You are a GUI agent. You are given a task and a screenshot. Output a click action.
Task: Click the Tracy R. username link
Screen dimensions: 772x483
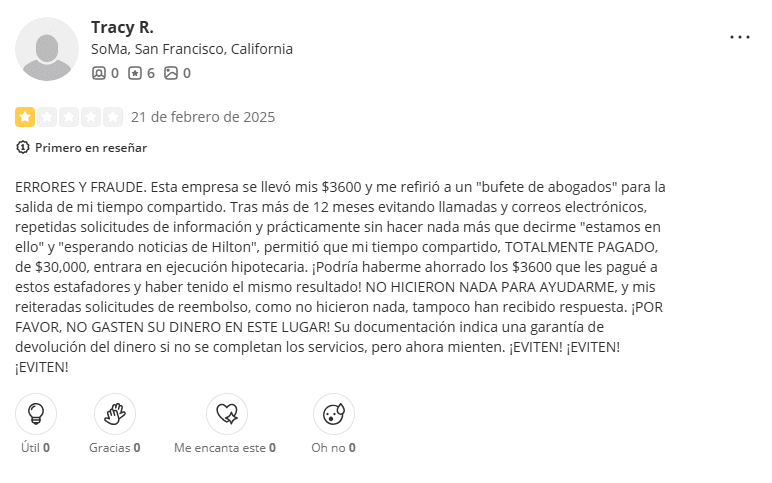[122, 27]
